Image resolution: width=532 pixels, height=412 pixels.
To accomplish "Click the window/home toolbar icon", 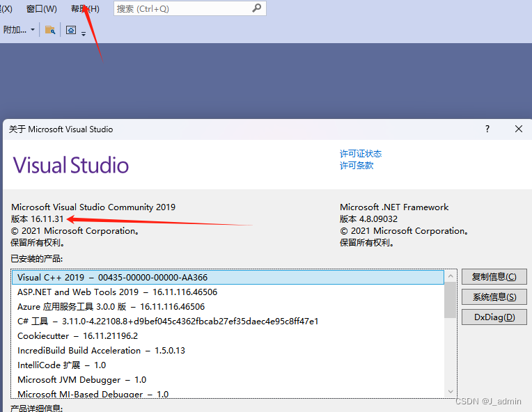I will (71, 30).
